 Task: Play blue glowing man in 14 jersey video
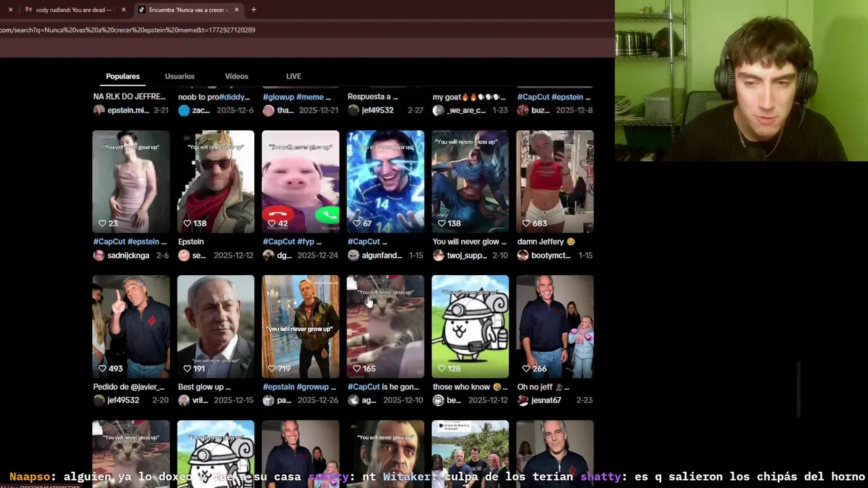[385, 181]
